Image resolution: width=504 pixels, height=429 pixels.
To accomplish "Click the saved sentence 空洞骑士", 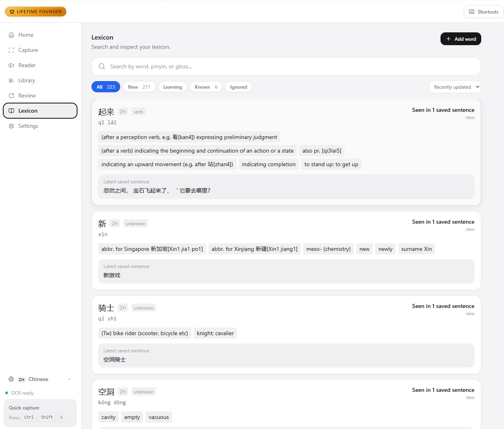I will 115,359.
